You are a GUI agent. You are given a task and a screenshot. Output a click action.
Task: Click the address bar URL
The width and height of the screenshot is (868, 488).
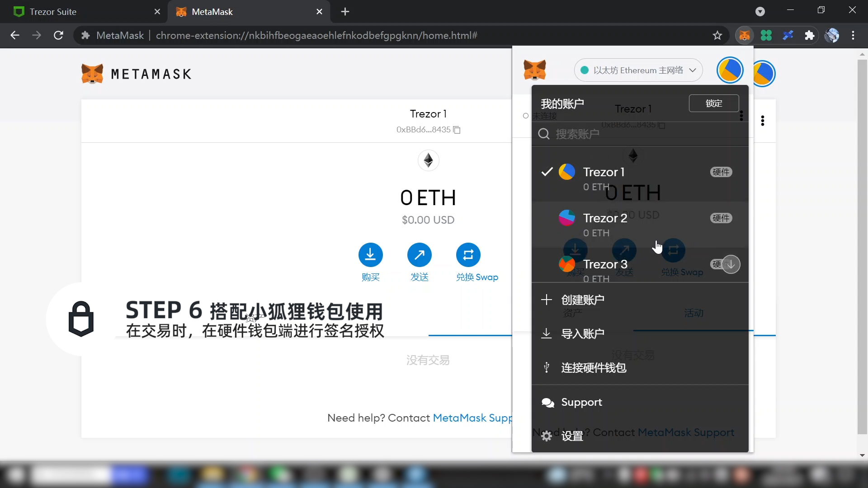[x=316, y=35]
